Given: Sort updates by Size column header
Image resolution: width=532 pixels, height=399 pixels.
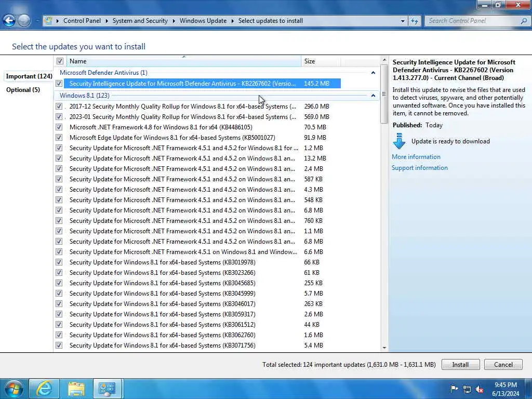Looking at the screenshot, I should (321, 61).
